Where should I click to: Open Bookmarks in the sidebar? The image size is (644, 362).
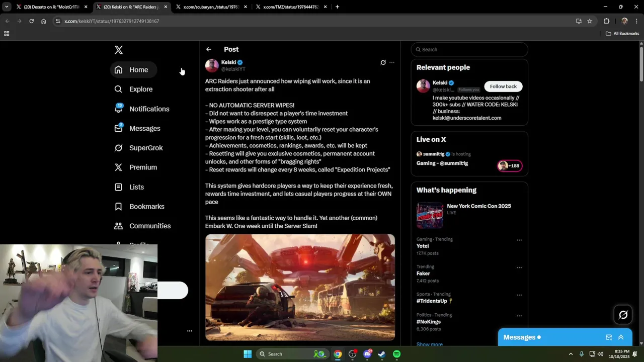[x=139, y=207]
